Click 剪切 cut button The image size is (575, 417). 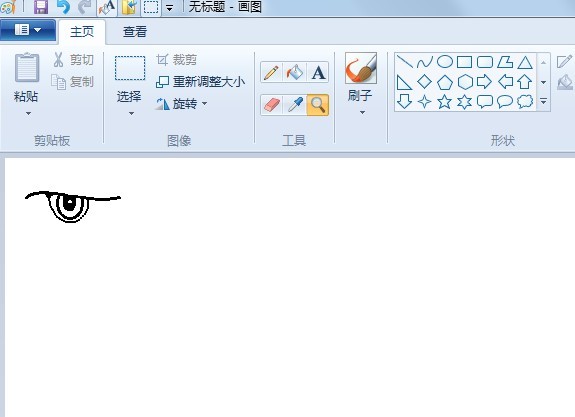[x=73, y=59]
